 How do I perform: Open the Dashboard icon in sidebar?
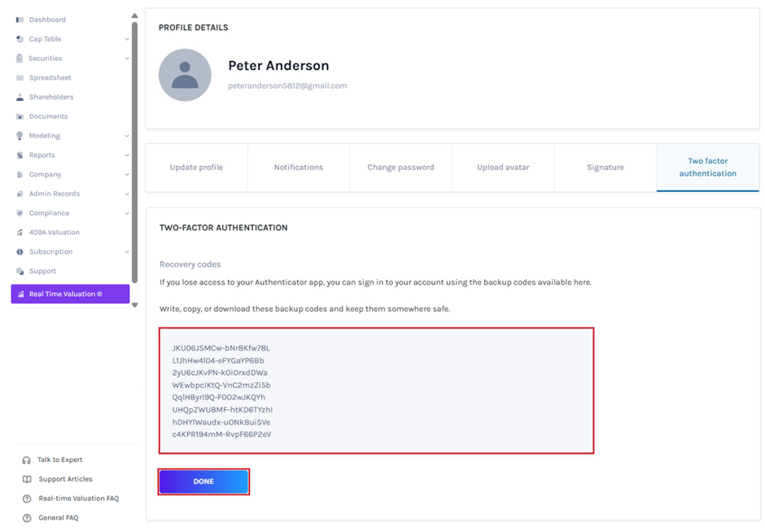(x=20, y=20)
